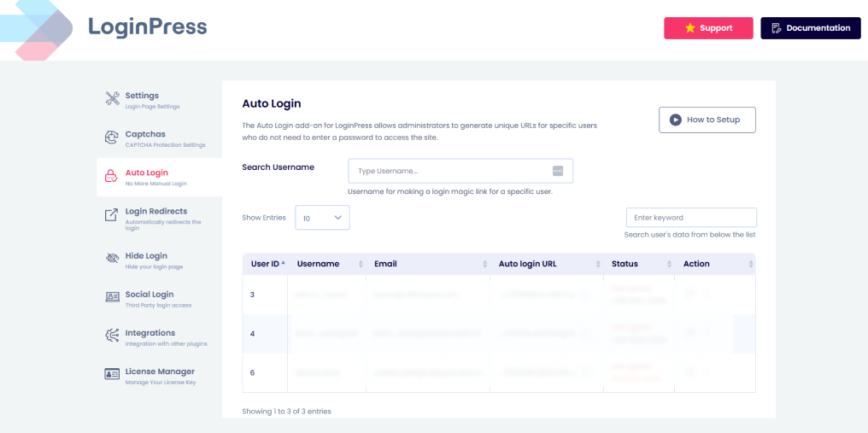This screenshot has height=433, width=868.
Task: Open the Documentation button
Action: point(811,28)
